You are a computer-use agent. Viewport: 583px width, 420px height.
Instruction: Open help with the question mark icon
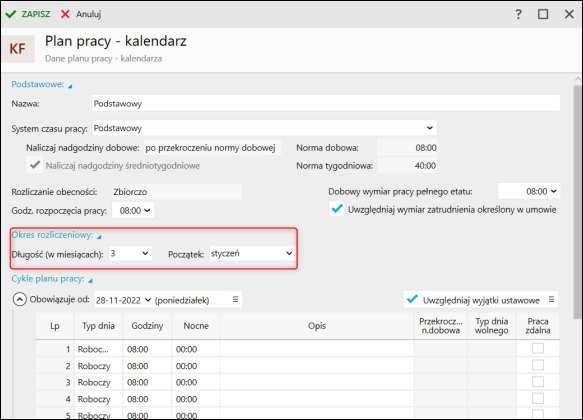tap(518, 14)
